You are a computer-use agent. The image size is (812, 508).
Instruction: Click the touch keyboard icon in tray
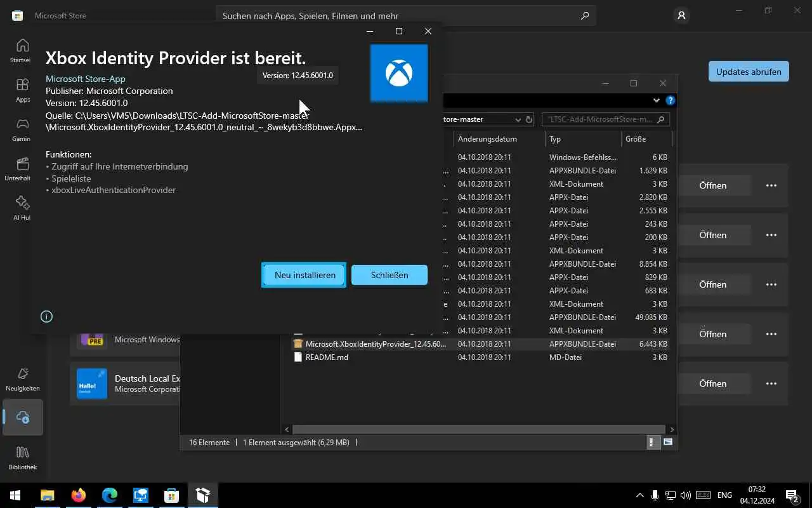[703, 495]
